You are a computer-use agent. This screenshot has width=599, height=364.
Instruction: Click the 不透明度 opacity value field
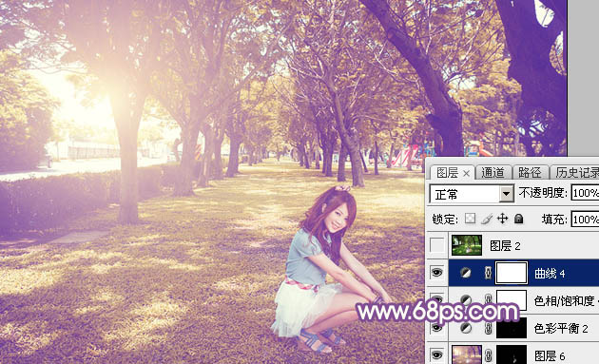point(585,193)
